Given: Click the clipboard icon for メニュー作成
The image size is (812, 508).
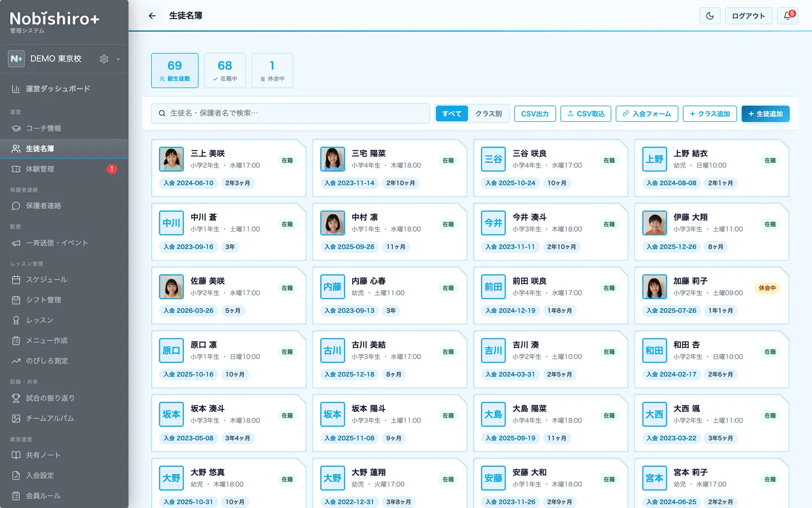Looking at the screenshot, I should (16, 341).
